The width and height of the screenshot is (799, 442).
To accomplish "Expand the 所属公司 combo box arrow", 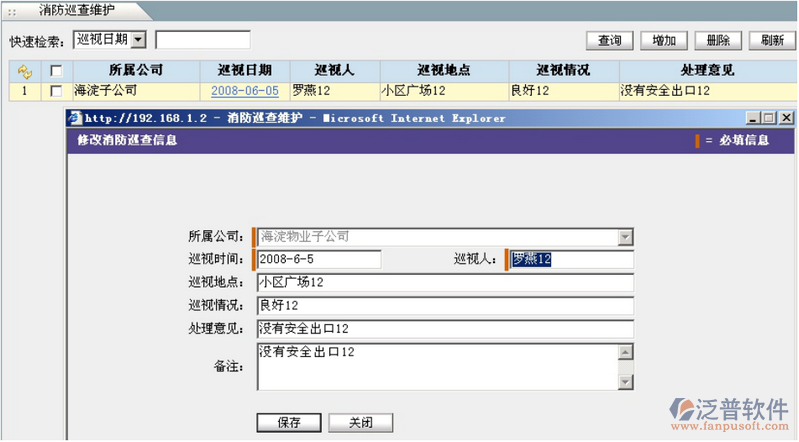I will point(625,237).
